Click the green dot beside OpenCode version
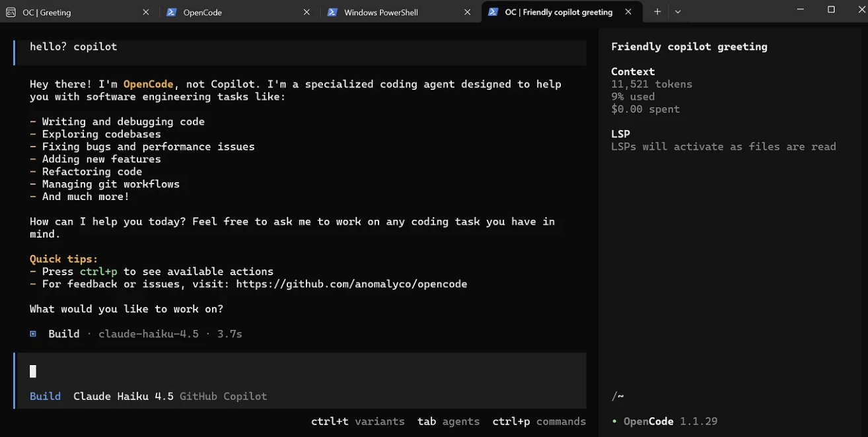Image resolution: width=868 pixels, height=437 pixels. [614, 421]
